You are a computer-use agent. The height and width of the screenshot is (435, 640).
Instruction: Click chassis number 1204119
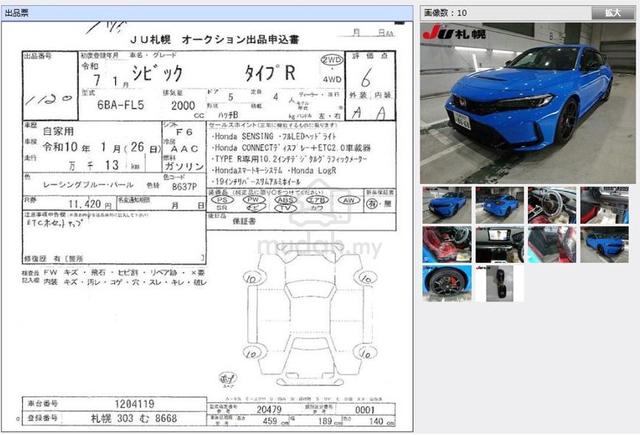point(134,404)
